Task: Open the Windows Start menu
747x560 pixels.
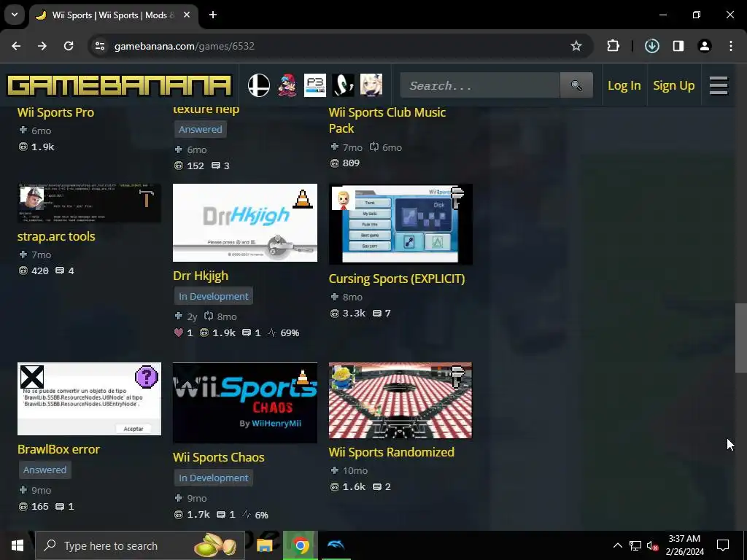Action: (x=18, y=545)
